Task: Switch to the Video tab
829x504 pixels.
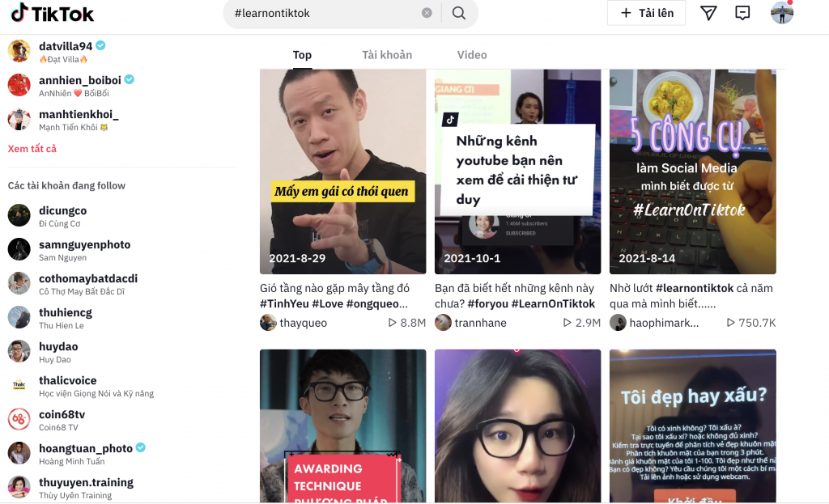Action: pyautogui.click(x=472, y=55)
